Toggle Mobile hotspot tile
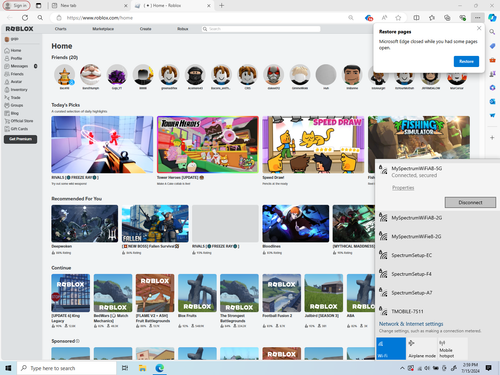The image size is (500, 375). [x=452, y=348]
